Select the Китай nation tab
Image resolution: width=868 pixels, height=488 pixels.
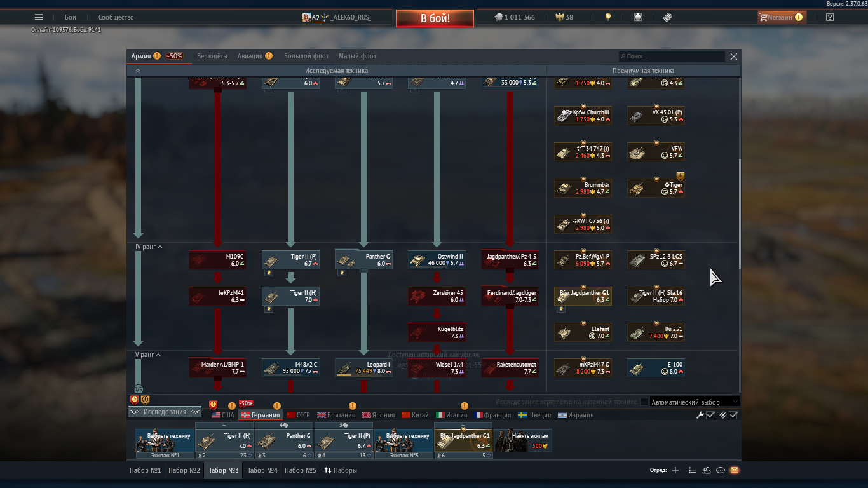[415, 415]
